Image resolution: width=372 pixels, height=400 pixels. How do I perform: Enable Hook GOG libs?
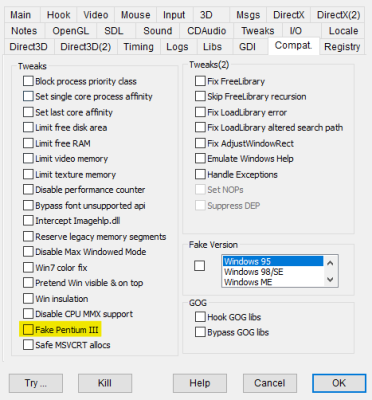pos(200,317)
